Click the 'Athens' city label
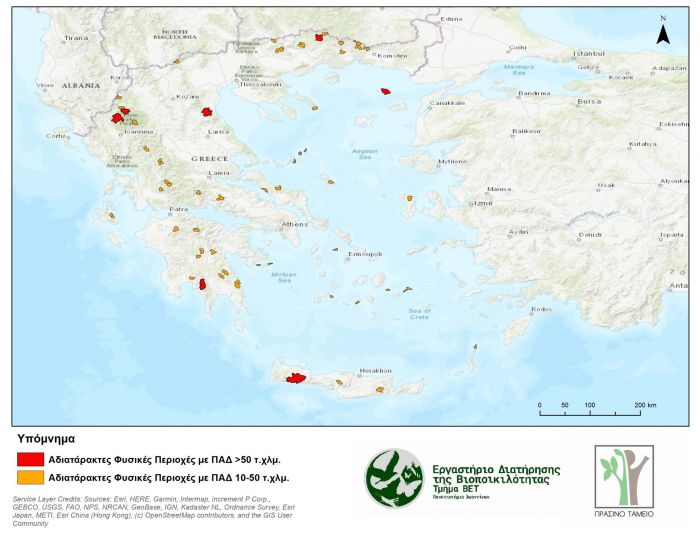Image resolution: width=700 pixels, height=541 pixels. 295,224
